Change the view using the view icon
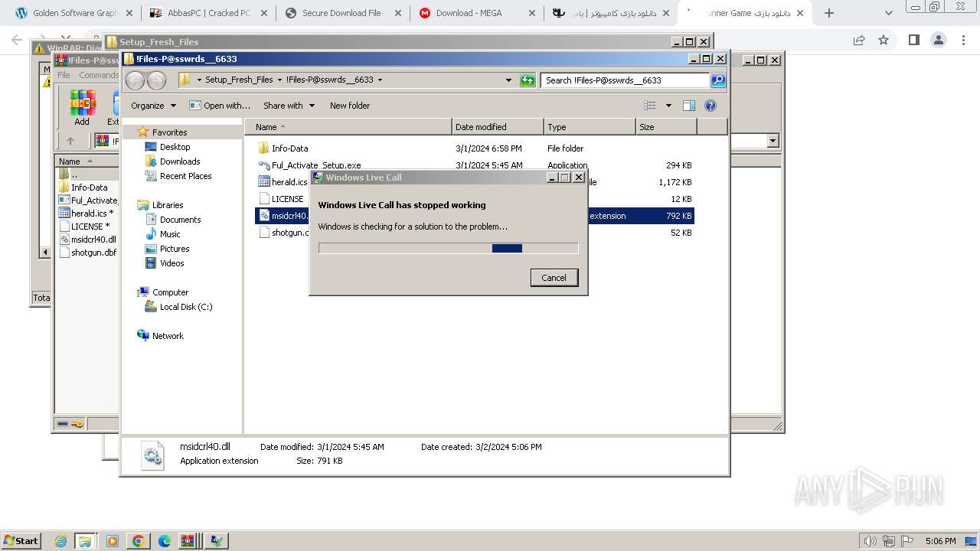 click(650, 106)
